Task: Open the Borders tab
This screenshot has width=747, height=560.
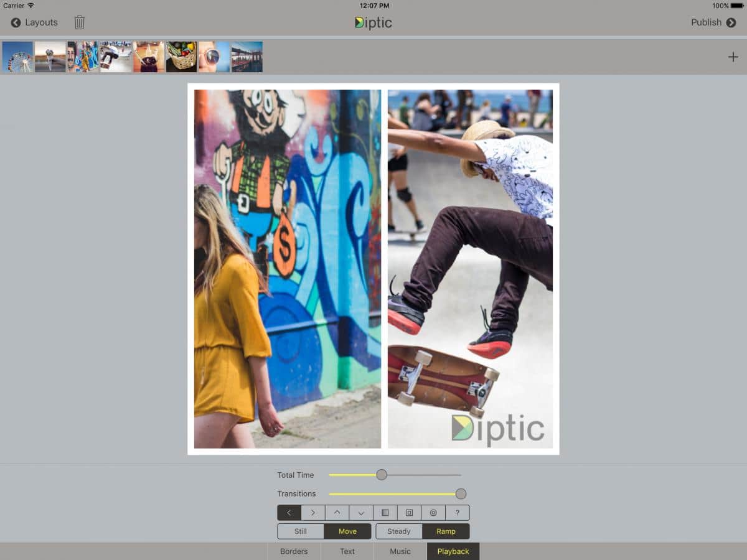Action: click(294, 551)
